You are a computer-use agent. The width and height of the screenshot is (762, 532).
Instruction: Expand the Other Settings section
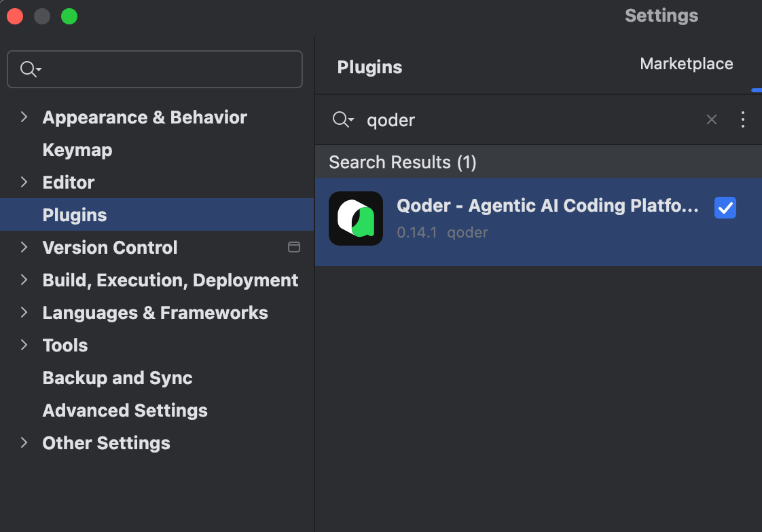(x=24, y=443)
